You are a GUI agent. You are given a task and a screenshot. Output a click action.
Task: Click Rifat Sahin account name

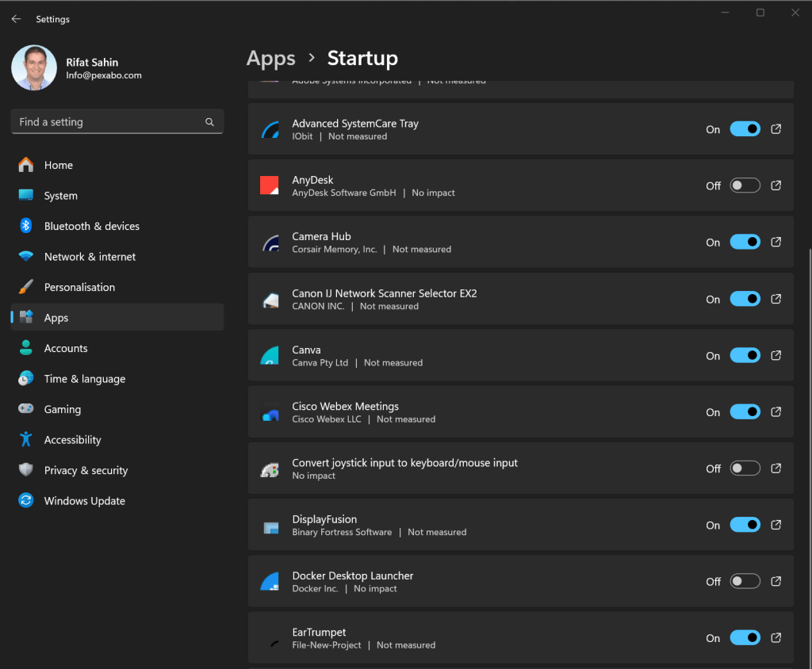click(92, 62)
